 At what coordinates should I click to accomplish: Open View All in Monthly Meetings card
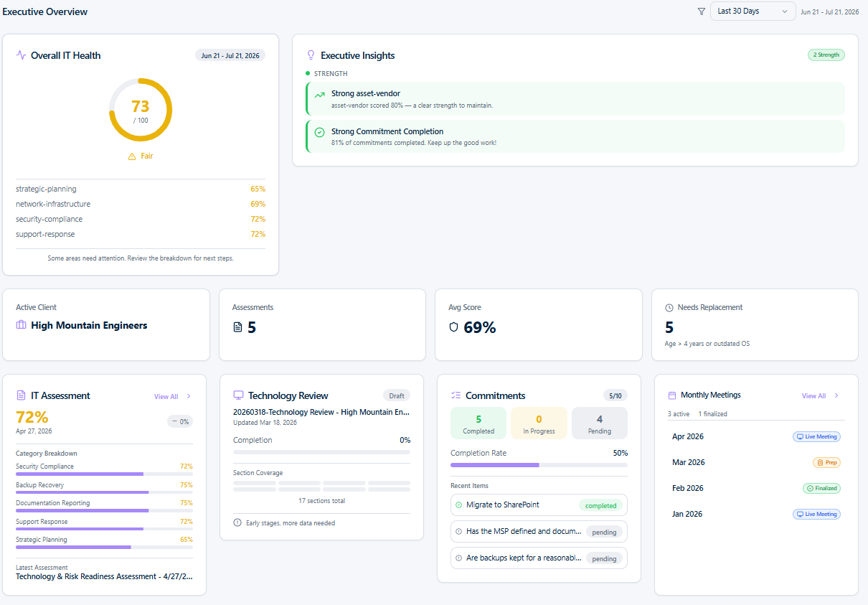[x=814, y=395]
